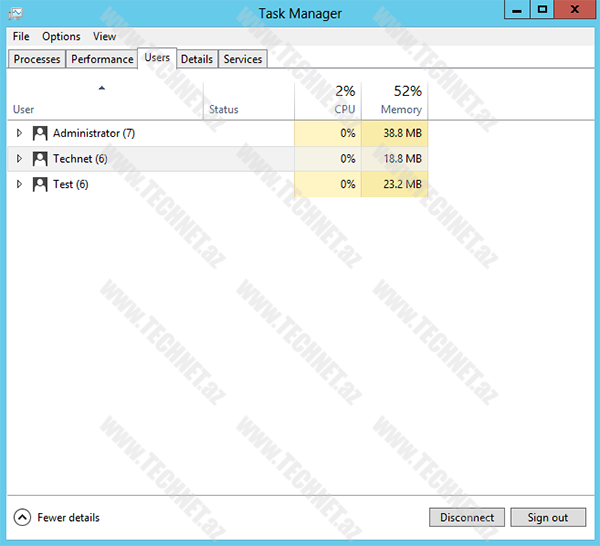This screenshot has height=546, width=600.
Task: Expand the Test user process list
Action: [x=19, y=184]
